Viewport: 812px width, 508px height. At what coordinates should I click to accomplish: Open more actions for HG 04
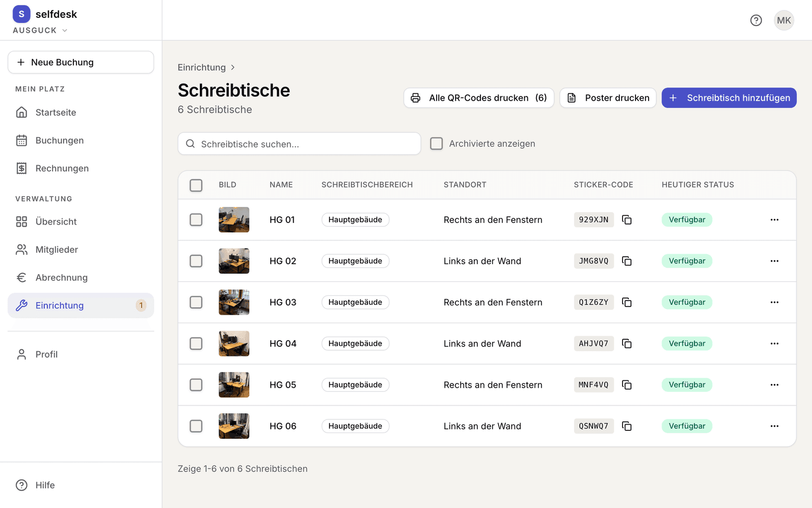click(775, 343)
